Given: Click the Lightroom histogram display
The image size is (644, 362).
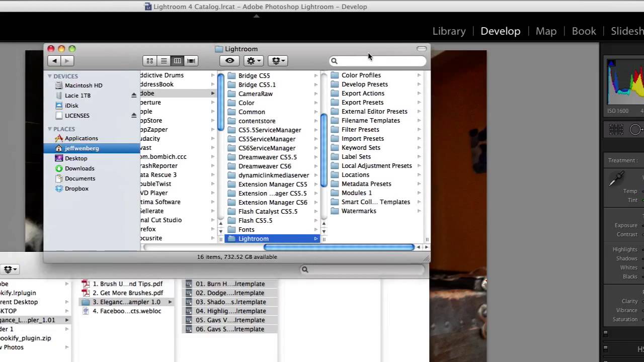Looking at the screenshot, I should (625, 82).
